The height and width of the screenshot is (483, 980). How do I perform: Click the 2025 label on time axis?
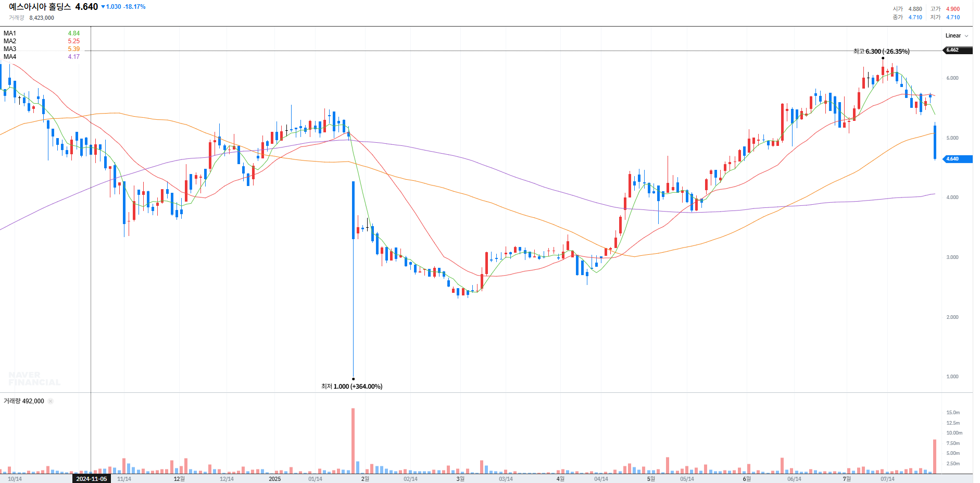[x=274, y=479]
